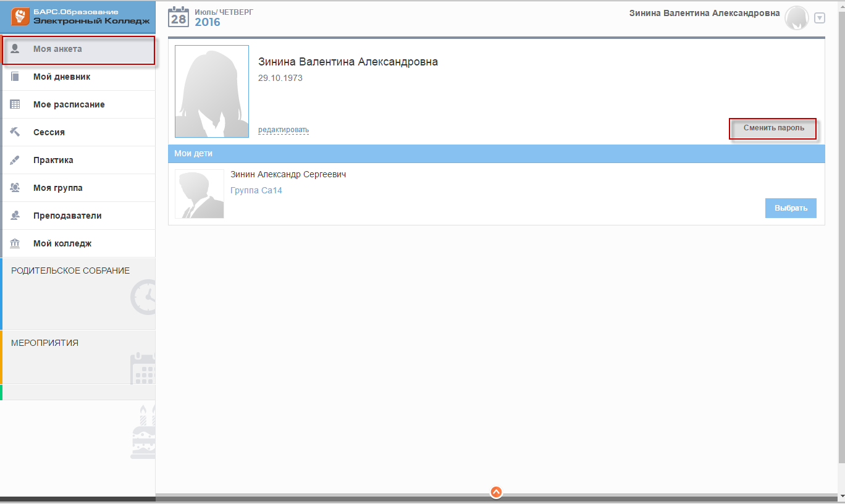Click the book icon beside Мой дневник
Screen dimensions: 845x504
pos(15,77)
